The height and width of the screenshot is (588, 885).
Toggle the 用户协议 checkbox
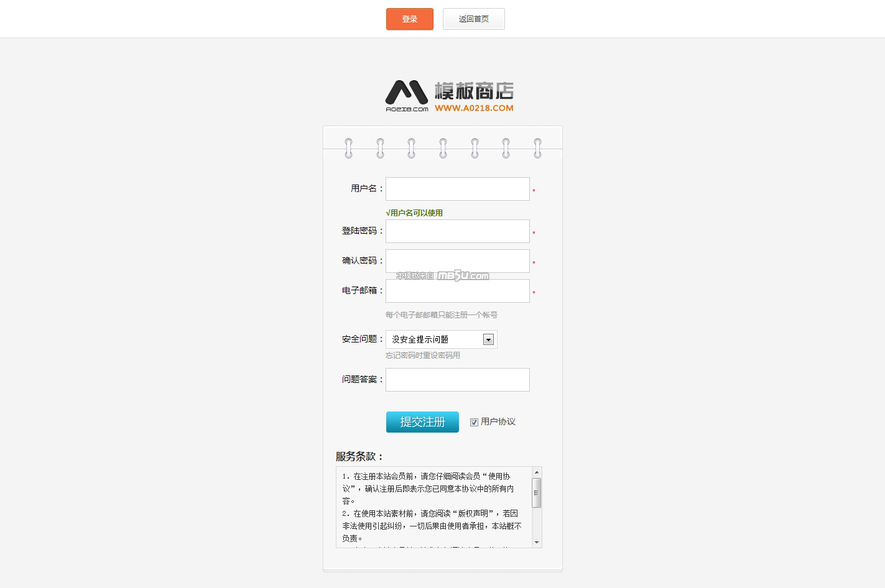[474, 422]
